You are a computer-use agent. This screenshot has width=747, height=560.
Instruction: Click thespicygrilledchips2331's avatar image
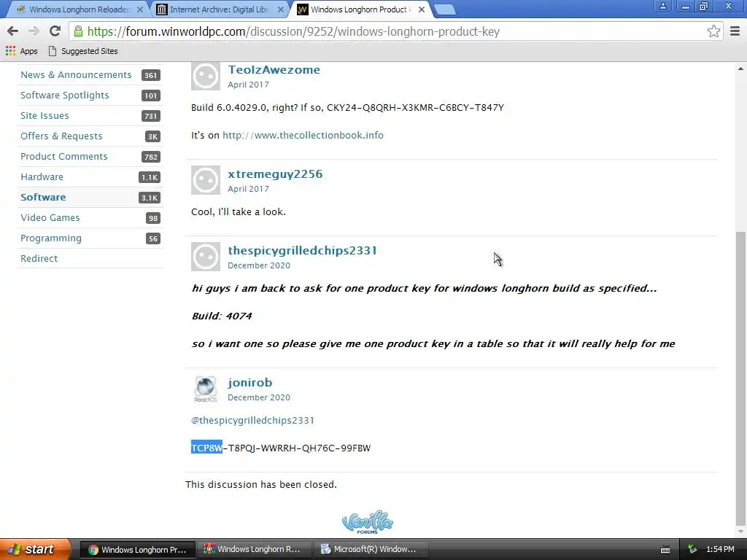coord(205,257)
